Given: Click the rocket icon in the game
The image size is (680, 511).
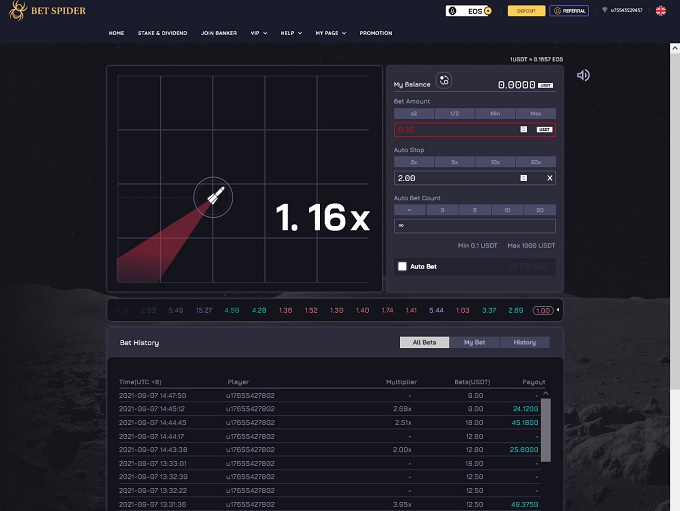Looking at the screenshot, I should (x=213, y=198).
